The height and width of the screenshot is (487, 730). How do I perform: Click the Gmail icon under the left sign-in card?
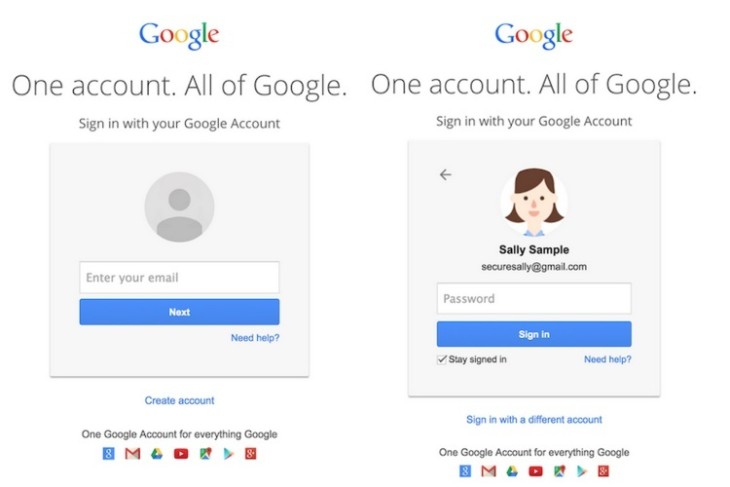click(x=133, y=453)
